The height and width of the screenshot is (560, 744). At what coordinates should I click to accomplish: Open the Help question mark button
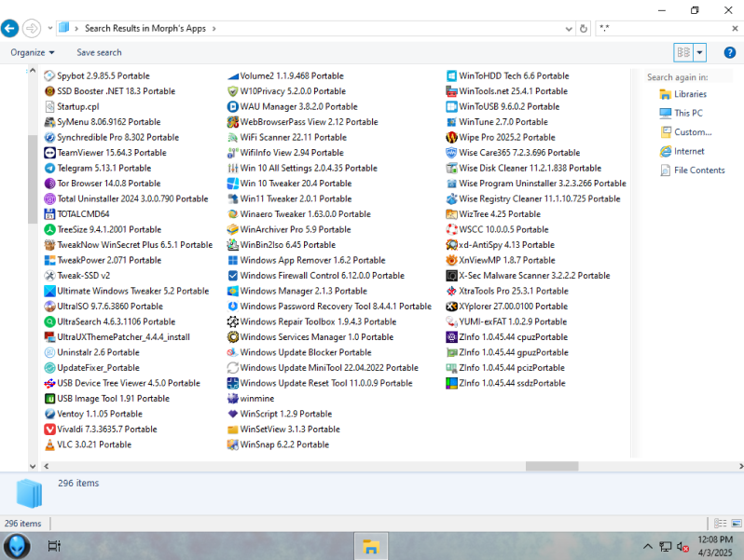730,52
